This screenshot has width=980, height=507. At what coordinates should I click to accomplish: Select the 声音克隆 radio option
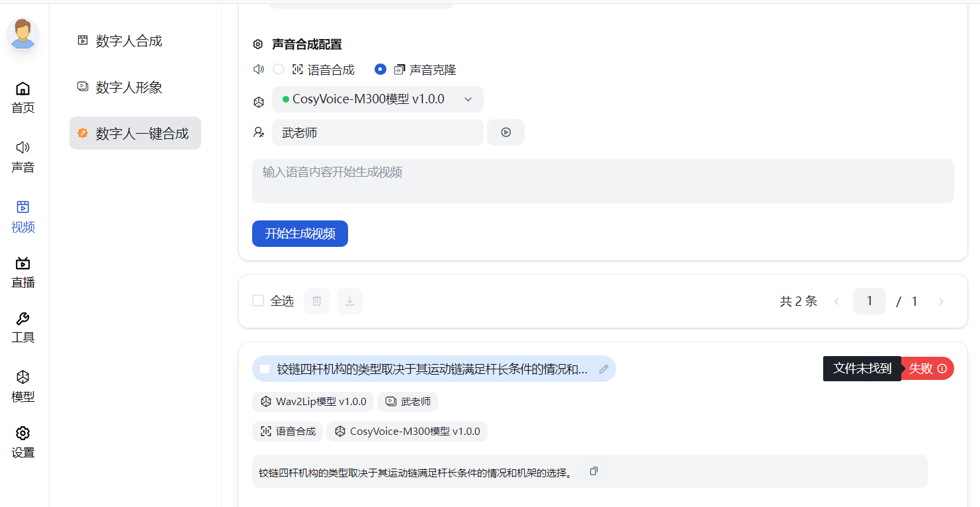tap(380, 69)
